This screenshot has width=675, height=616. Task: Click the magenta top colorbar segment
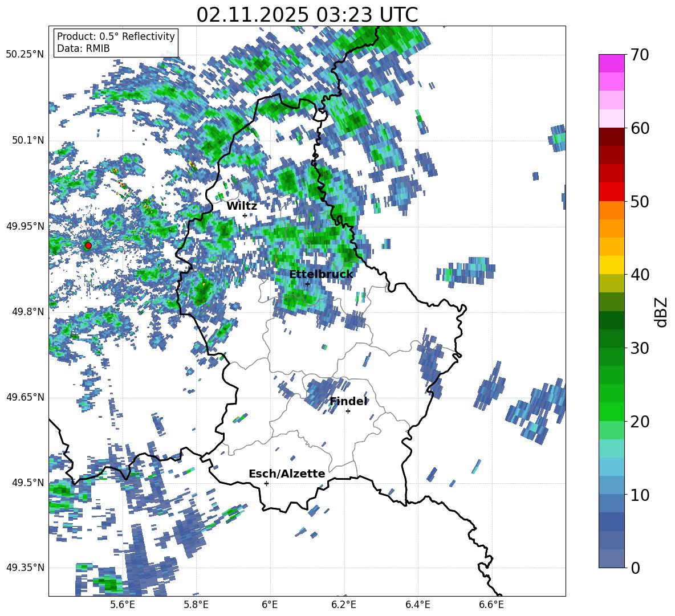point(612,64)
